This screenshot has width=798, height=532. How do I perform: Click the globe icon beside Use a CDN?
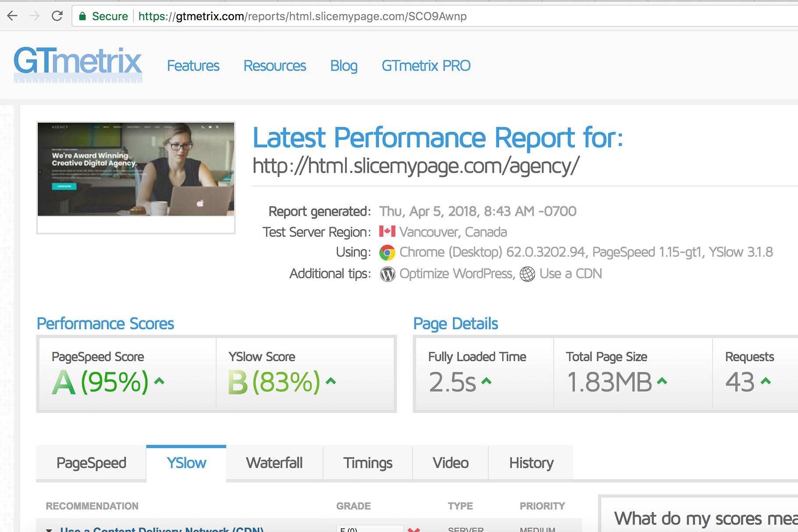tap(527, 274)
